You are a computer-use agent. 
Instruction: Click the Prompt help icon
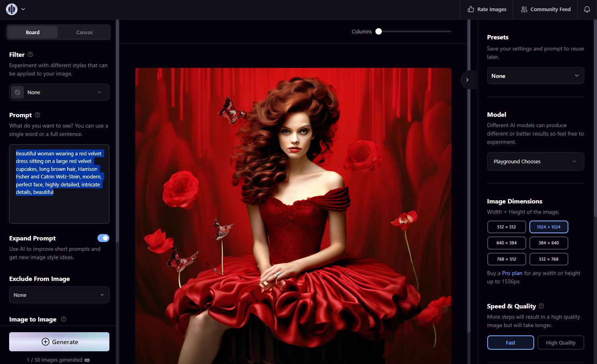click(37, 115)
